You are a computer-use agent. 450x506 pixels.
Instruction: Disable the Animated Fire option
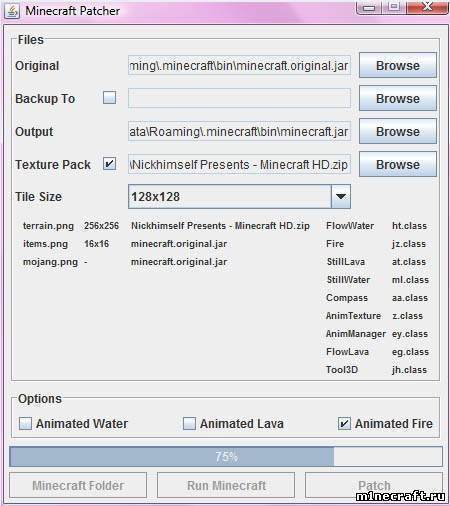344,423
